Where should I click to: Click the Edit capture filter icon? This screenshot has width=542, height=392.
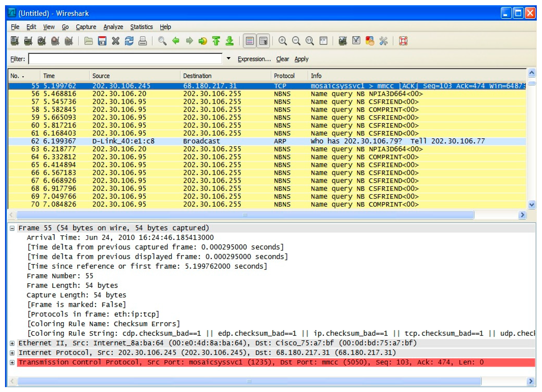click(x=342, y=41)
